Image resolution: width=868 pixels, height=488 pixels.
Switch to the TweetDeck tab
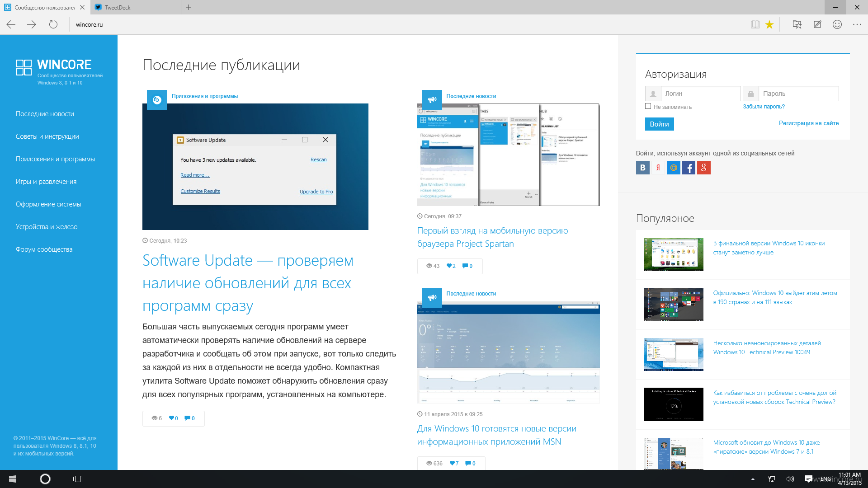(x=136, y=7)
